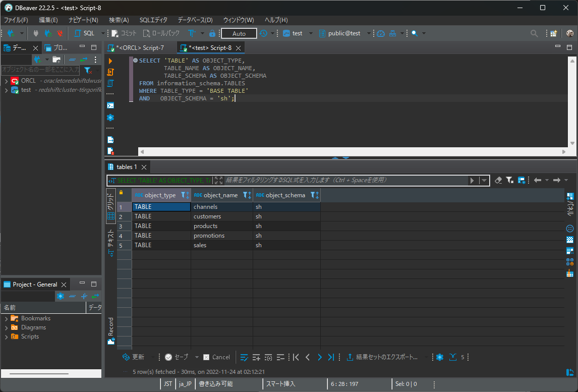Go to next result row arrow
The image size is (578, 392).
point(319,357)
